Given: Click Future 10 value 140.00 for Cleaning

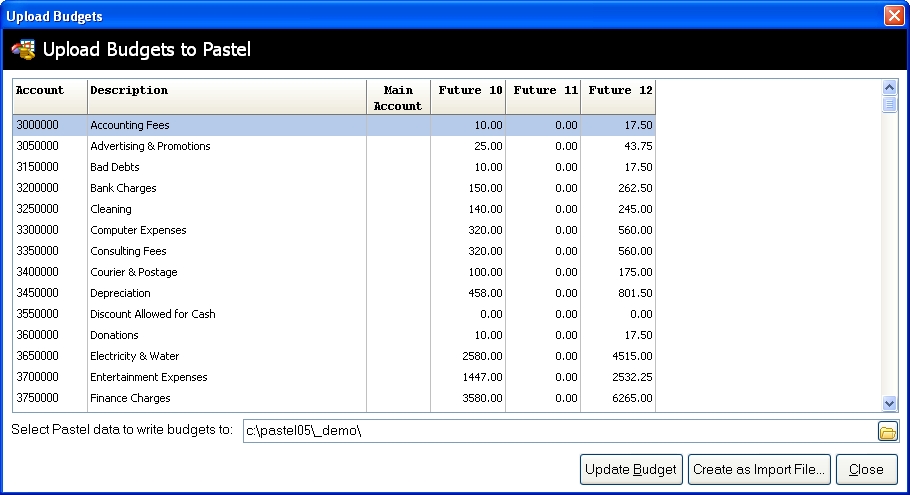Looking at the screenshot, I should pyautogui.click(x=485, y=209).
